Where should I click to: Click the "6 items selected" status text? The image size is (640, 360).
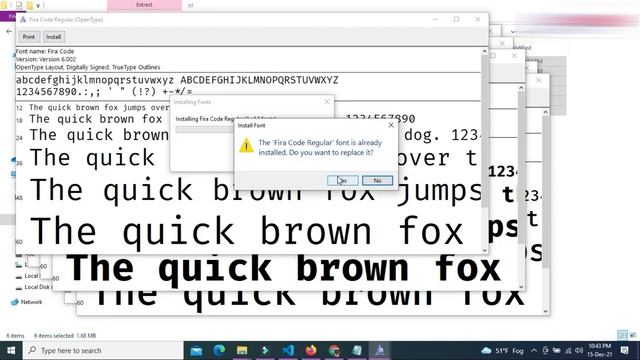[x=53, y=336]
